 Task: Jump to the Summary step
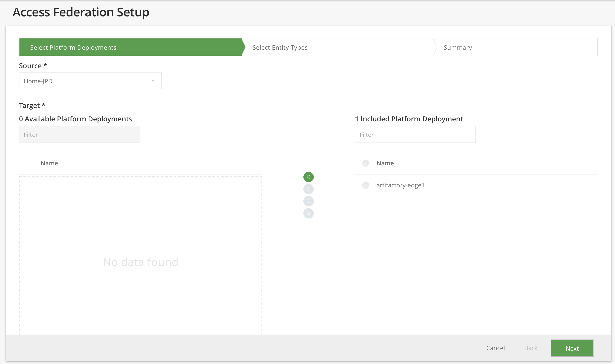point(458,47)
